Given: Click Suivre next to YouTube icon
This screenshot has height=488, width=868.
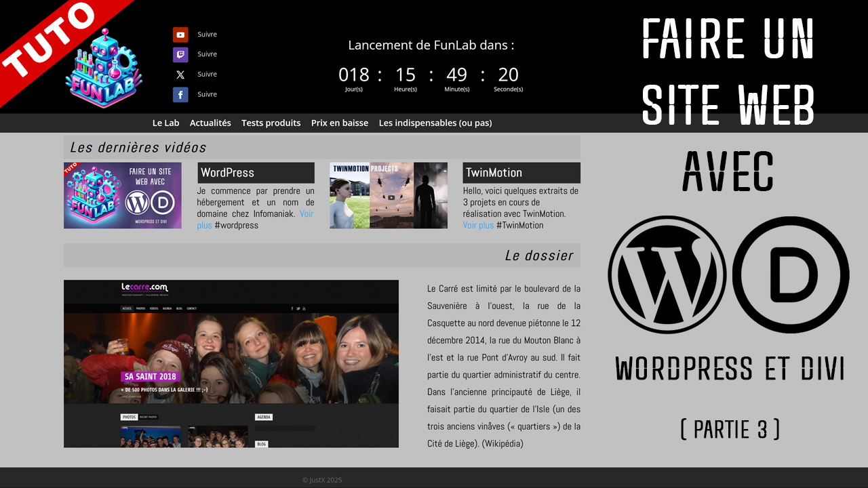Looking at the screenshot, I should (208, 35).
